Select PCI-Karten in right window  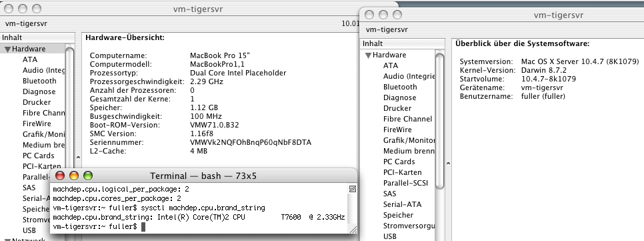(403, 172)
